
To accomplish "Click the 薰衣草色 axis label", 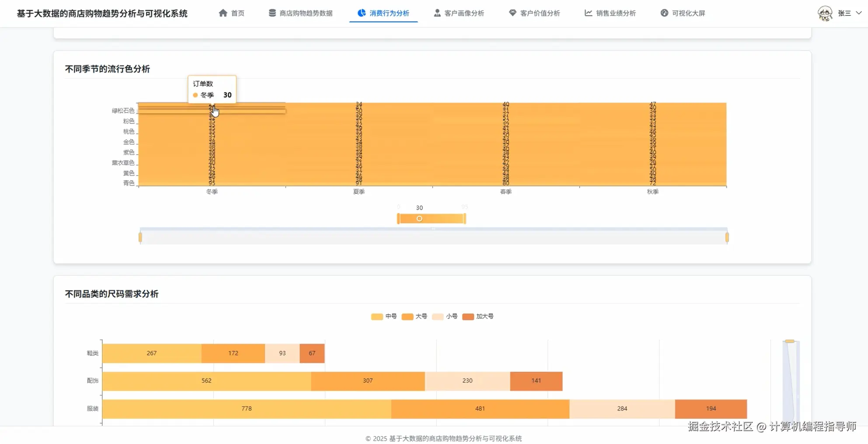I will (123, 163).
